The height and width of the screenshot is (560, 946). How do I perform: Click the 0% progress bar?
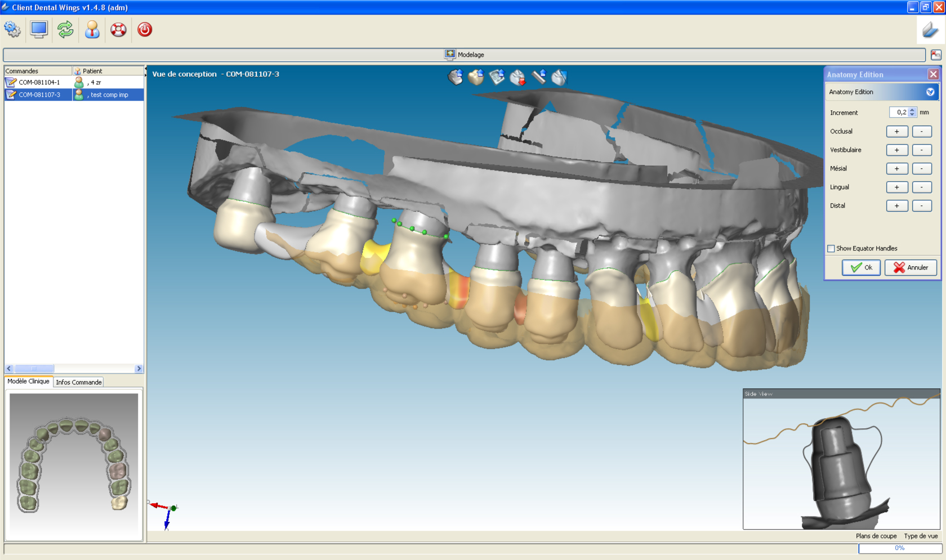click(900, 548)
